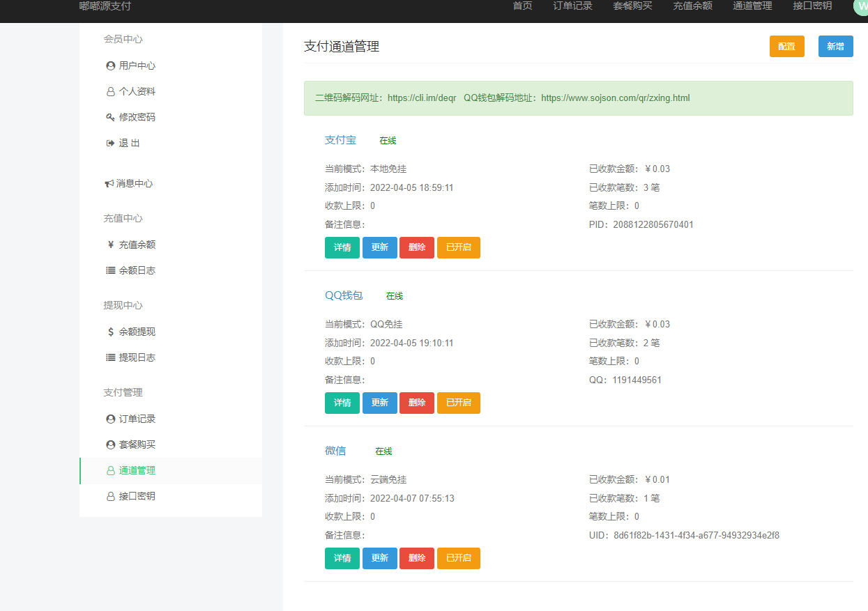The image size is (868, 611).
Task: Open messages via the megaphone icon beside 消息中心
Action: tap(109, 183)
